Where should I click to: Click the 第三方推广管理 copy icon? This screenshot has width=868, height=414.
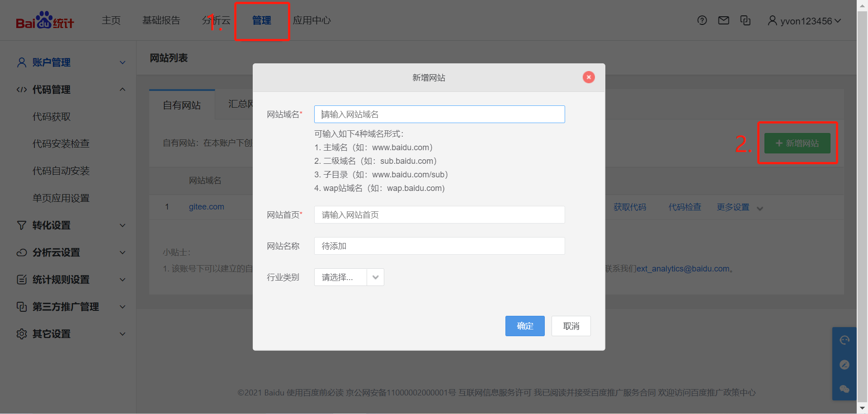[x=21, y=307]
